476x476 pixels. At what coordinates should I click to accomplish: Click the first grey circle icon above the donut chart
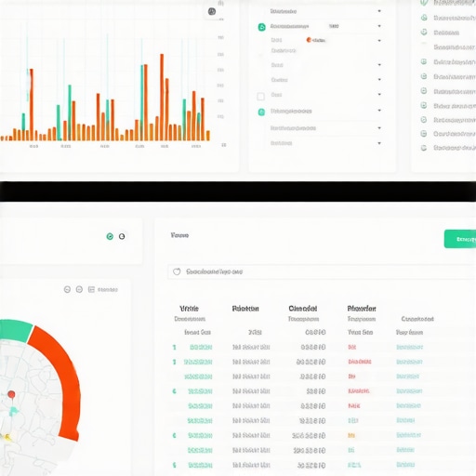tap(67, 289)
